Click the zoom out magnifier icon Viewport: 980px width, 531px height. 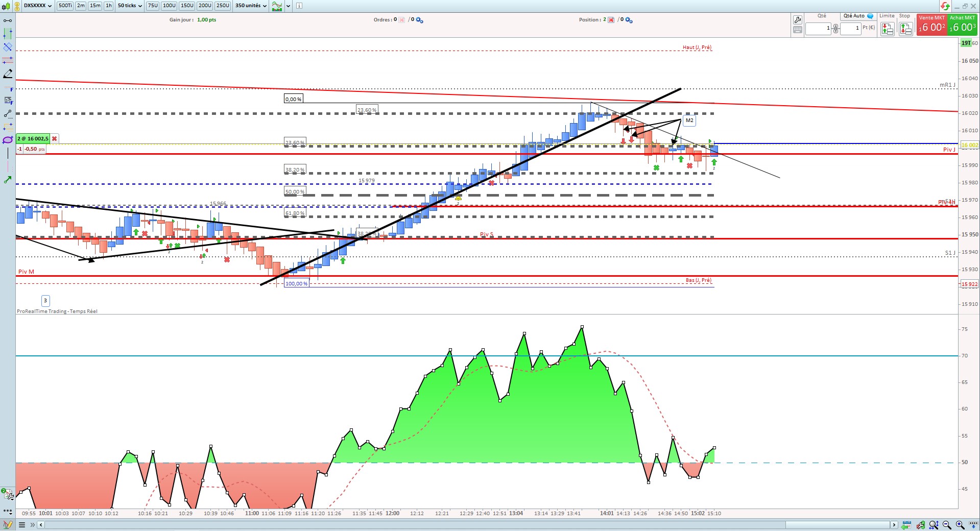pyautogui.click(x=947, y=524)
